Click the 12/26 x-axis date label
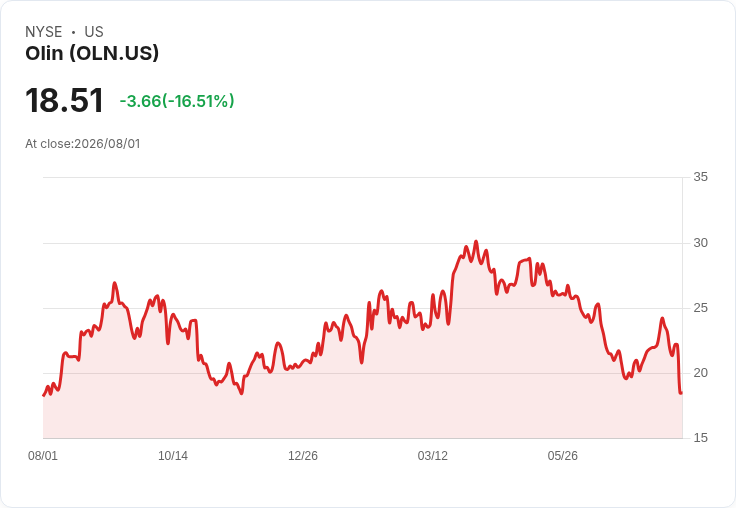The height and width of the screenshot is (508, 736). pos(303,455)
